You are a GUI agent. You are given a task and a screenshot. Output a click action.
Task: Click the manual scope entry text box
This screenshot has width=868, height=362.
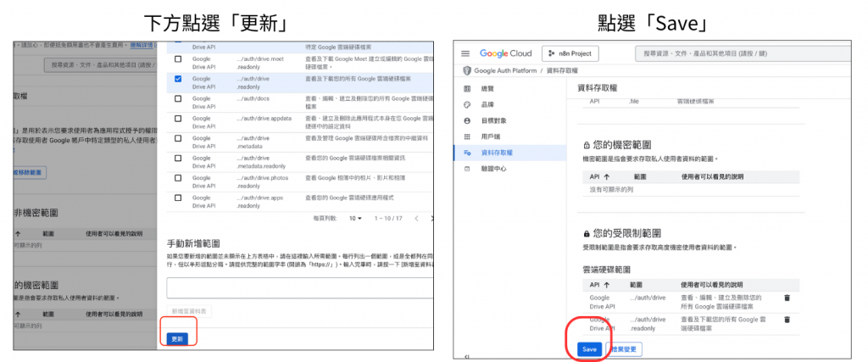[299, 288]
